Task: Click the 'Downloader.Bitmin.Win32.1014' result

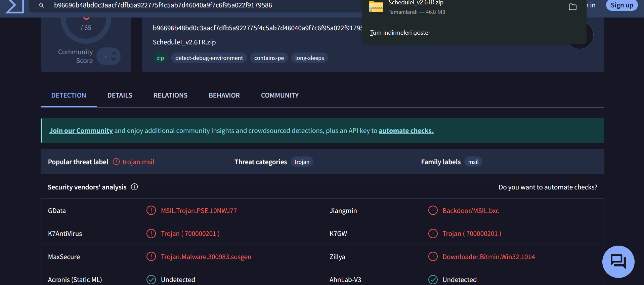Action: pos(488,257)
